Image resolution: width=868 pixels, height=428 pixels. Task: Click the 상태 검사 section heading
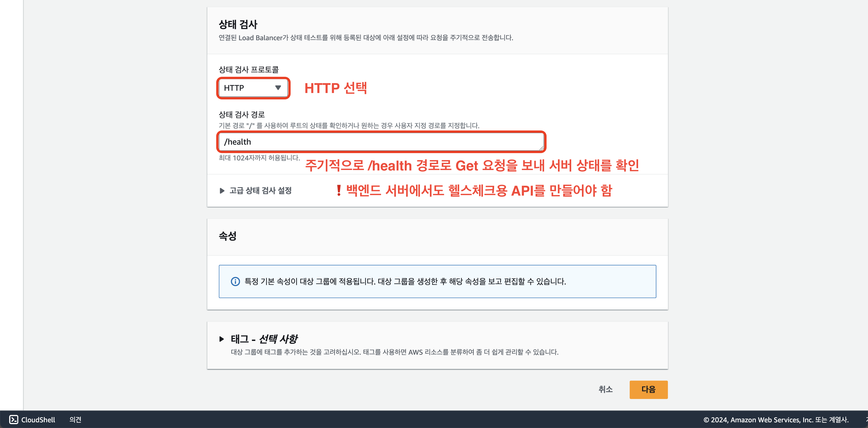point(238,24)
